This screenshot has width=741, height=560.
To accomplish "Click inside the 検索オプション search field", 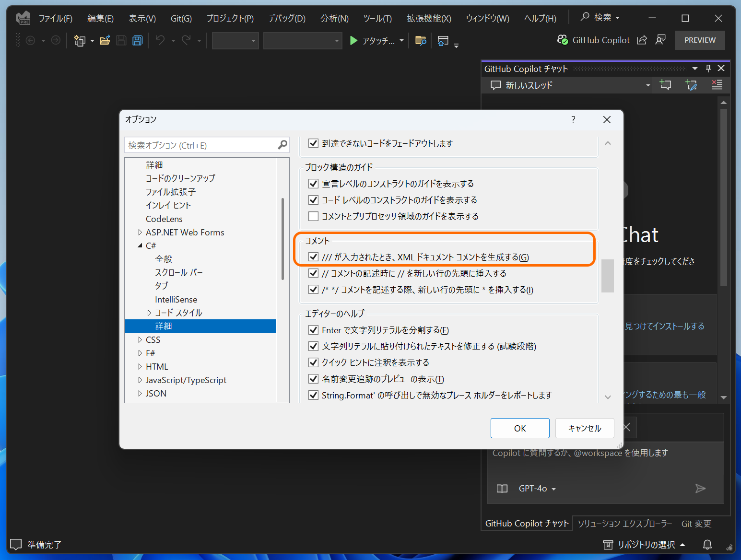I will pyautogui.click(x=201, y=145).
